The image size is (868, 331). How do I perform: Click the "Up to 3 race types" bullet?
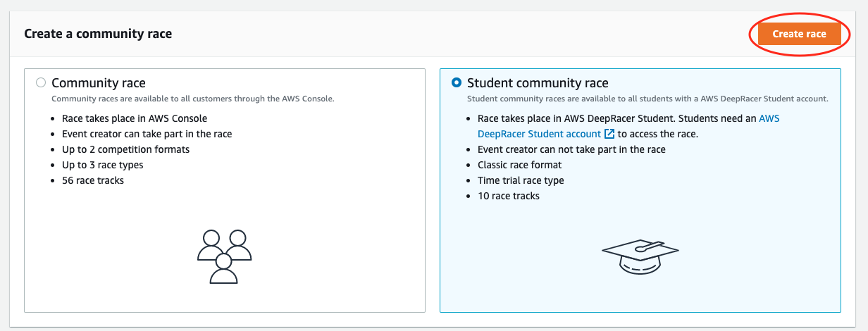pos(102,165)
